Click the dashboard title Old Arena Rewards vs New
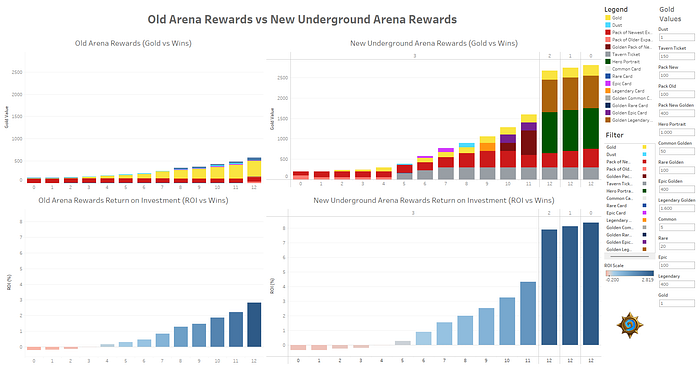This screenshot has height=368, width=700. point(302,20)
